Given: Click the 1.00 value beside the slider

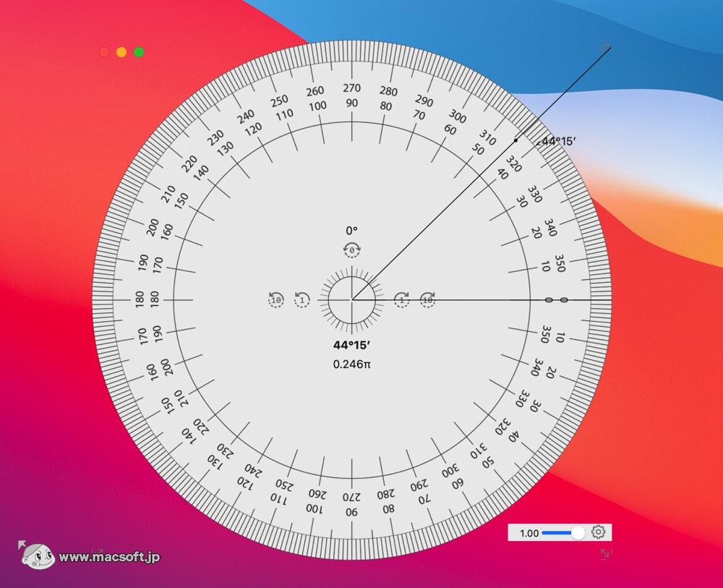Looking at the screenshot, I should coord(529,533).
